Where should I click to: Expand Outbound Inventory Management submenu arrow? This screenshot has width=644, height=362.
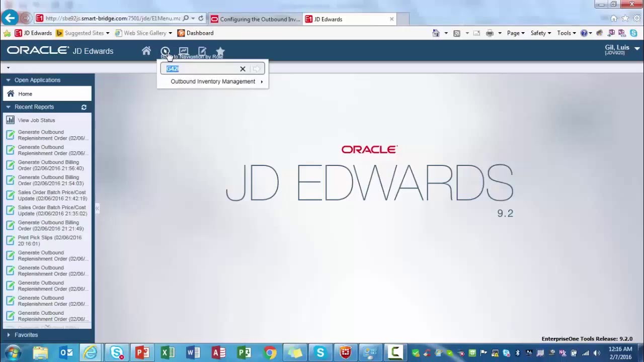click(262, 81)
